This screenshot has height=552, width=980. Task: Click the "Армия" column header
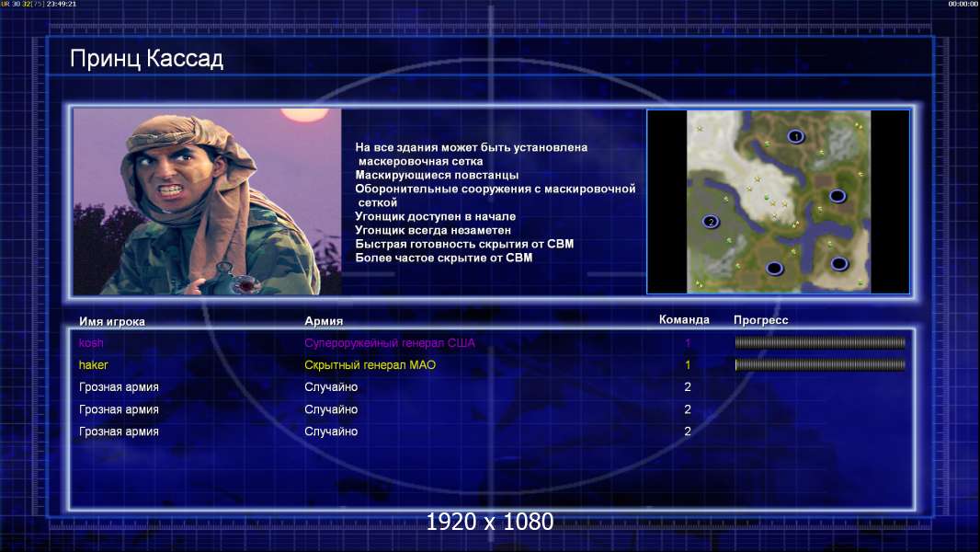(324, 321)
